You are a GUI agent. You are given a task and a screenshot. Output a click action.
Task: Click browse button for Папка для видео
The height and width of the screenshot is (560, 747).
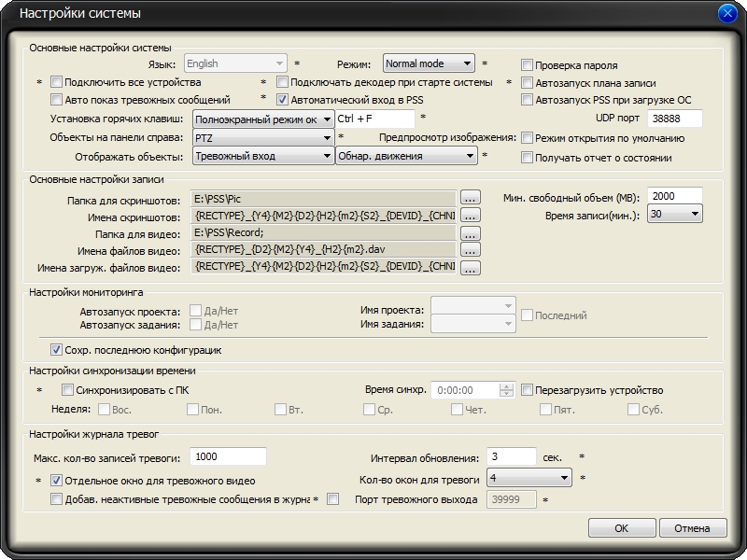pyautogui.click(x=470, y=233)
